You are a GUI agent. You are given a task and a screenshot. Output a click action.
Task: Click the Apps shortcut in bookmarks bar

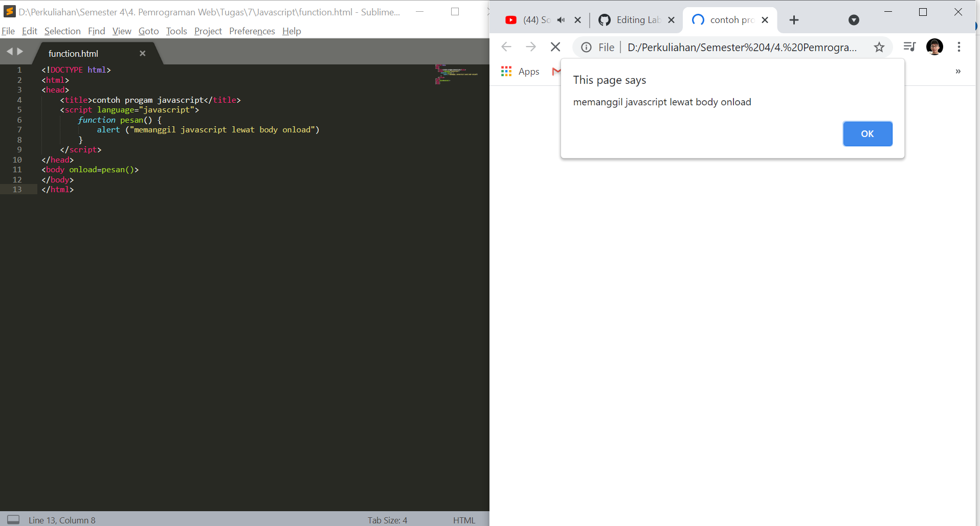pos(521,72)
